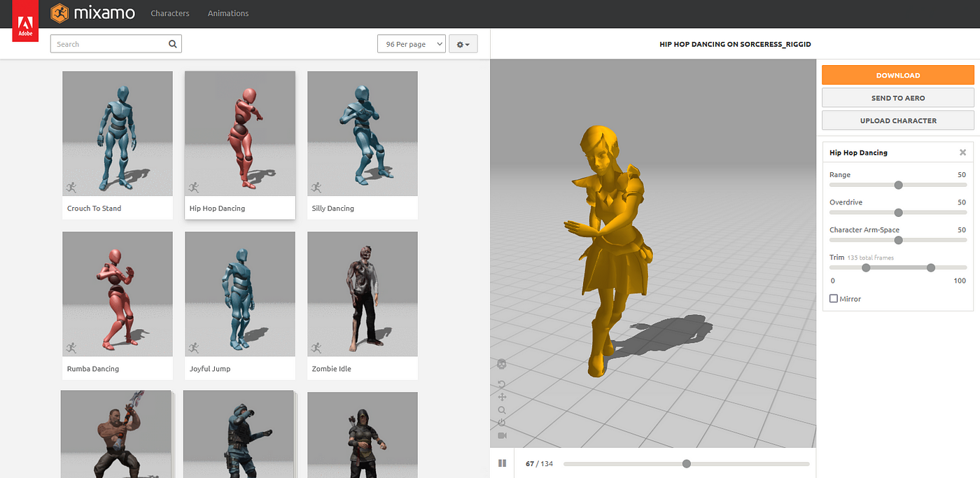Click the video camera follow icon

click(502, 435)
